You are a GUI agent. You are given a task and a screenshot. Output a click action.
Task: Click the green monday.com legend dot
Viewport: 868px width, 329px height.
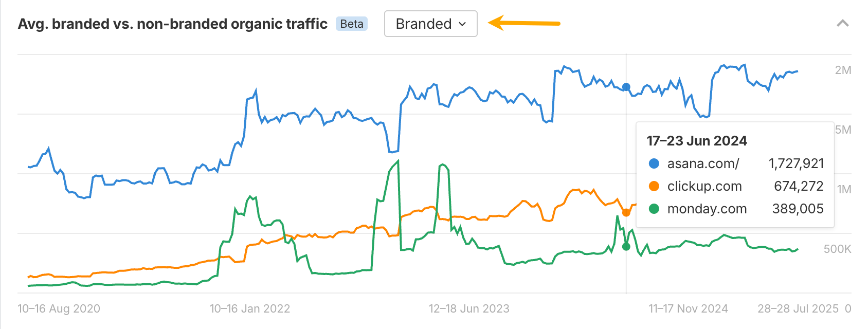click(653, 209)
